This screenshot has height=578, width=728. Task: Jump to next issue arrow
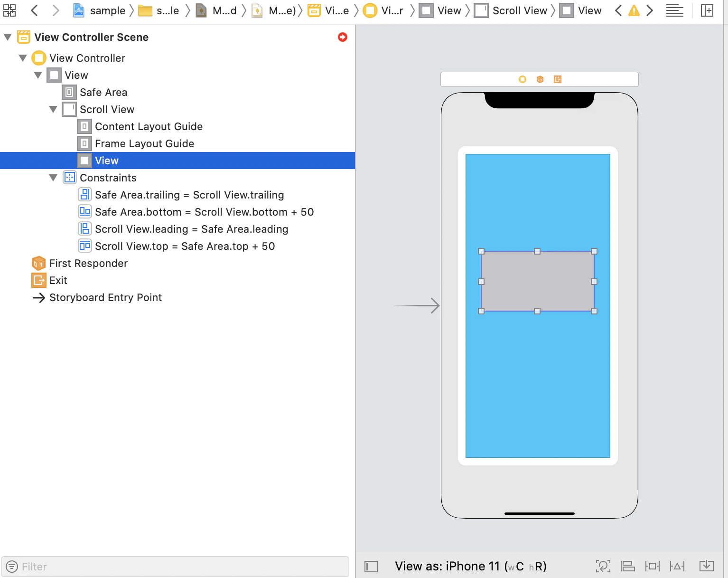click(x=650, y=10)
